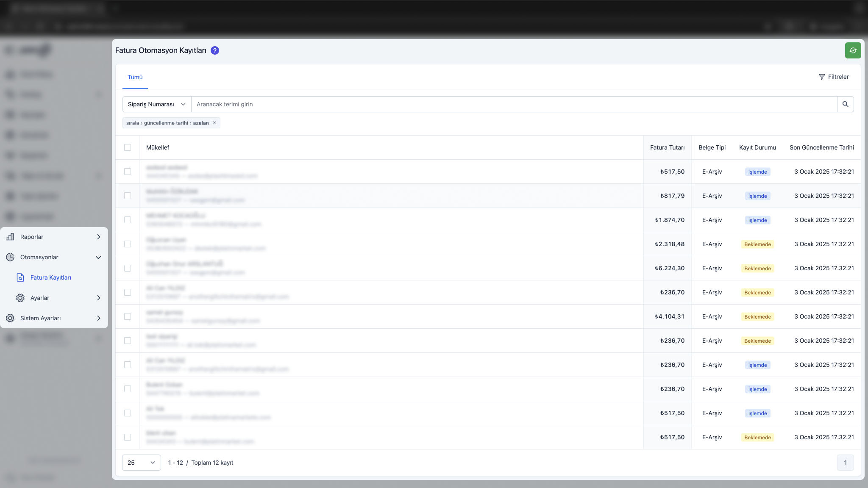This screenshot has height=488, width=868.
Task: Click the Otomasyonlar clock icon
Action: (10, 257)
